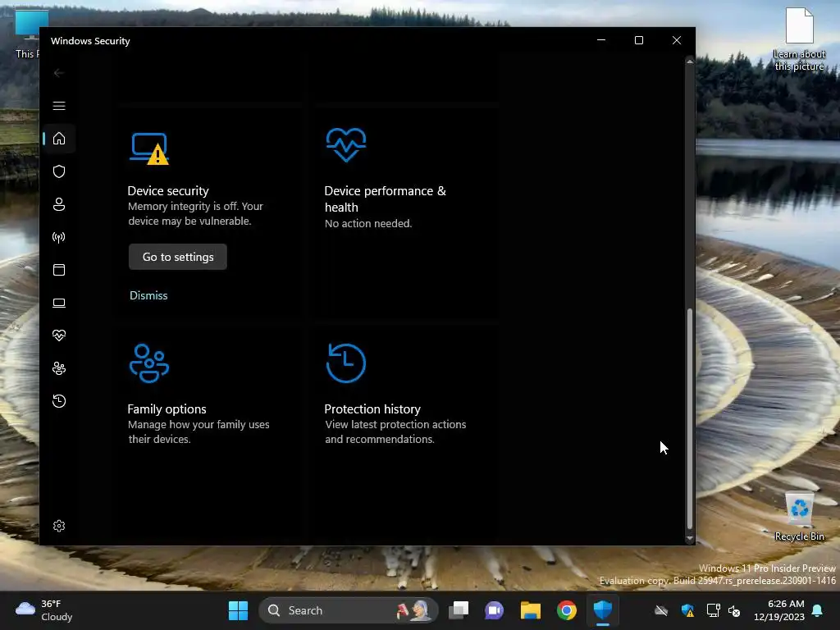The image size is (840, 630).
Task: Launch Google Chrome from the taskbar
Action: point(566,610)
